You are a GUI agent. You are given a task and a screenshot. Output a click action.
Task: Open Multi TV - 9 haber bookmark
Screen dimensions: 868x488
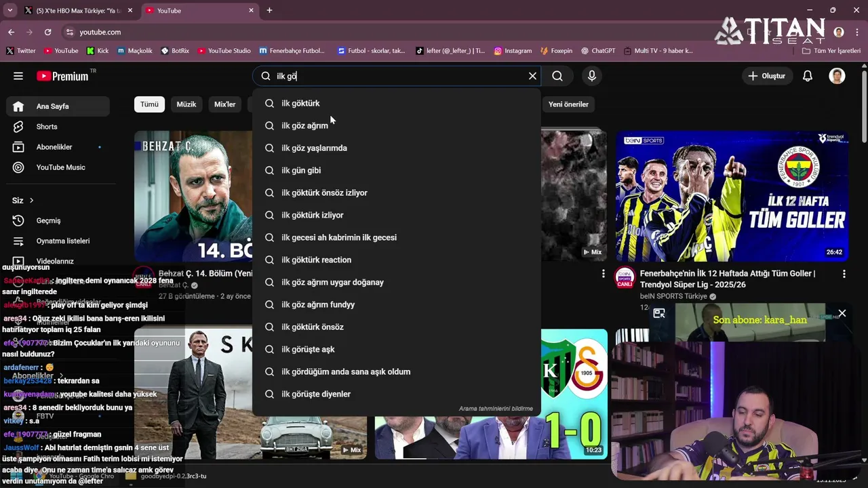tap(658, 51)
